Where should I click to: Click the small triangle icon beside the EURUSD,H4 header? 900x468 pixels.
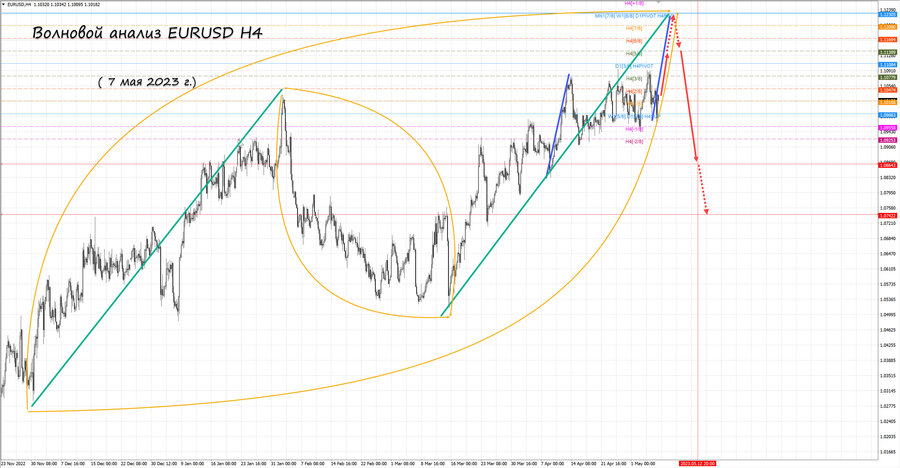click(x=4, y=5)
